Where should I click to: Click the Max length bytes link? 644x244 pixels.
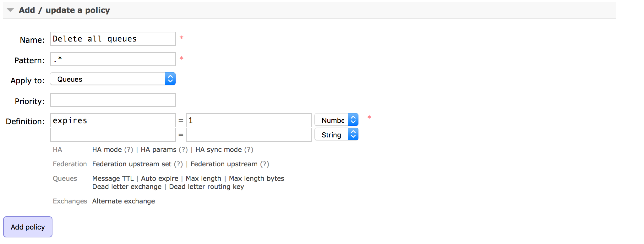[x=256, y=179]
